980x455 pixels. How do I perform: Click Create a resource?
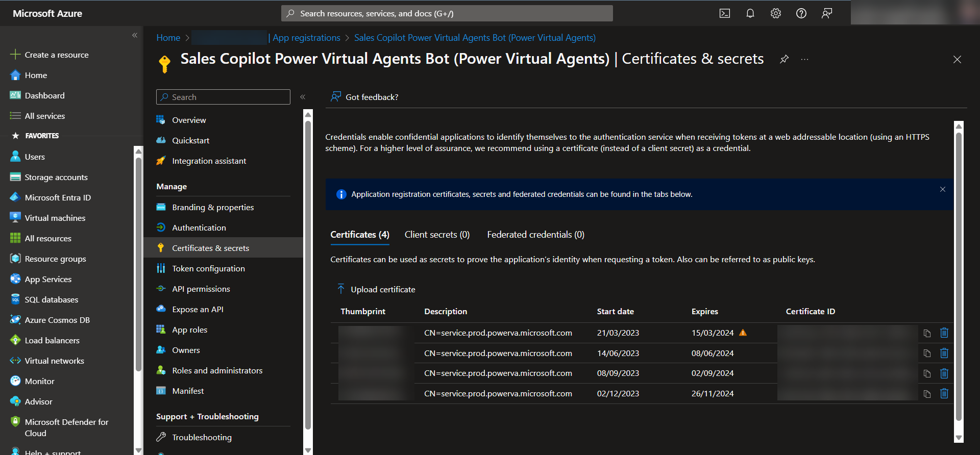(50, 55)
